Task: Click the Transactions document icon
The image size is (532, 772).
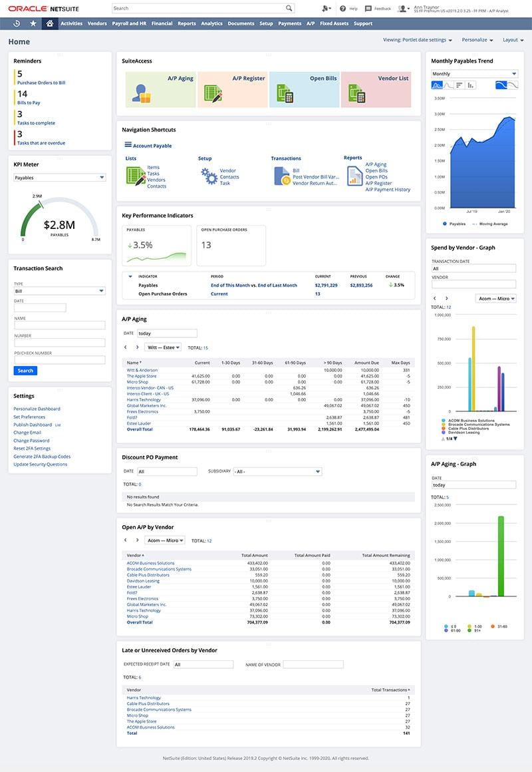Action: click(x=282, y=176)
